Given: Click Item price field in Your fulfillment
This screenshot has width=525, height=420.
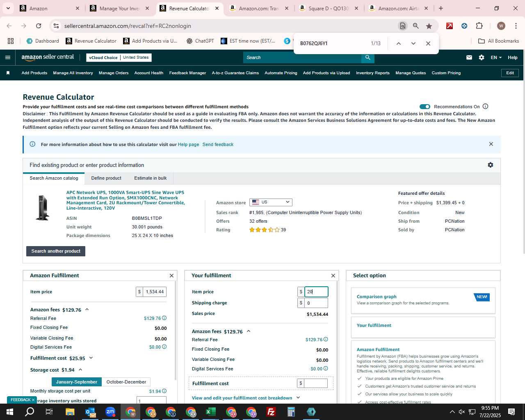Looking at the screenshot, I should click(x=316, y=292).
